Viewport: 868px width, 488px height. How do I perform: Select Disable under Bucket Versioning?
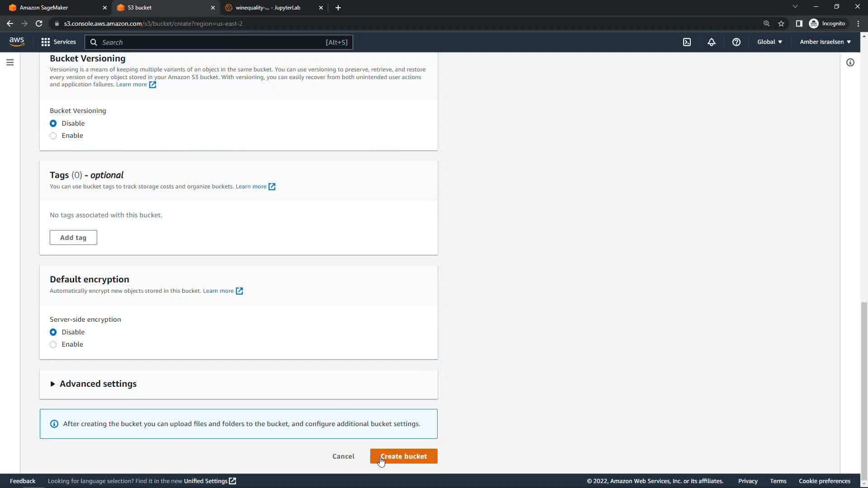click(53, 123)
